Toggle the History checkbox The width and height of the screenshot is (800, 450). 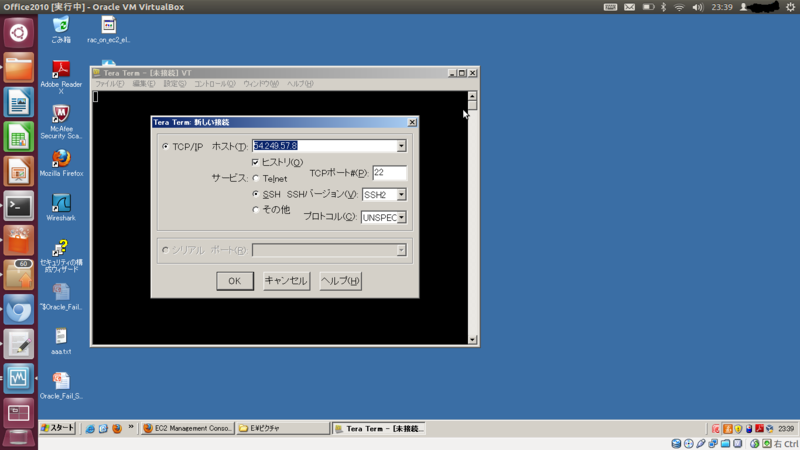point(255,162)
